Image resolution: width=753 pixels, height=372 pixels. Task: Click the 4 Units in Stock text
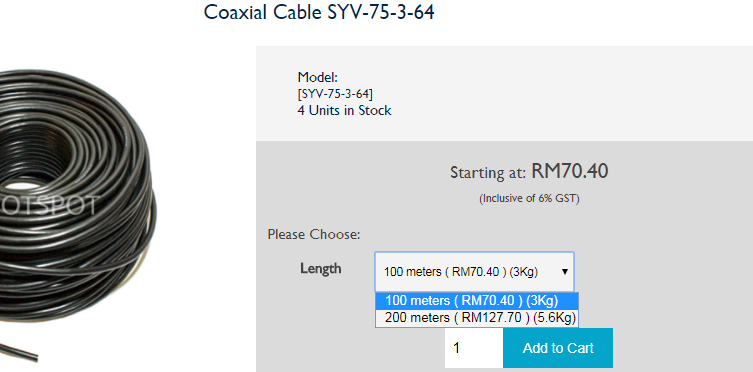coord(344,110)
